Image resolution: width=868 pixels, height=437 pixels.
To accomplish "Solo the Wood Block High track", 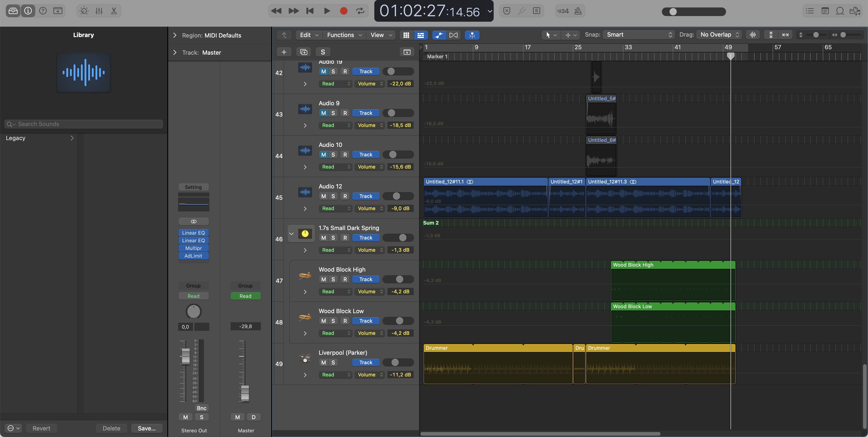I will coord(333,279).
